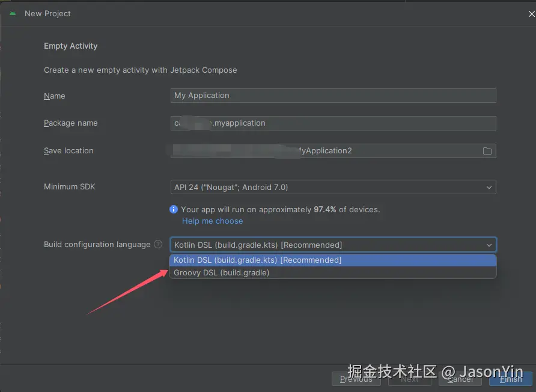The height and width of the screenshot is (392, 536).
Task: Click the blue info icon by the device percentage
Action: pyautogui.click(x=174, y=209)
